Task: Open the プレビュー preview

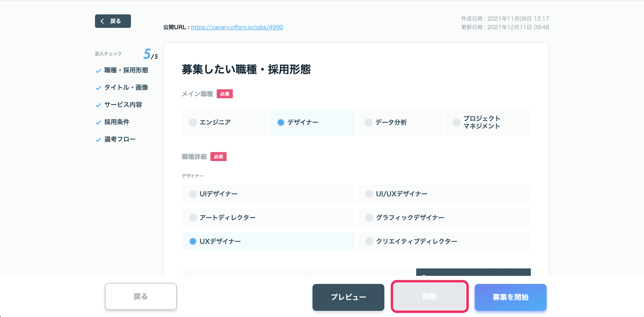Action: (348, 297)
